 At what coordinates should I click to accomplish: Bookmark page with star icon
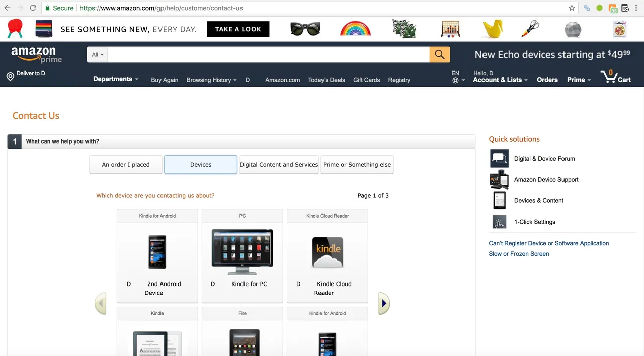572,8
